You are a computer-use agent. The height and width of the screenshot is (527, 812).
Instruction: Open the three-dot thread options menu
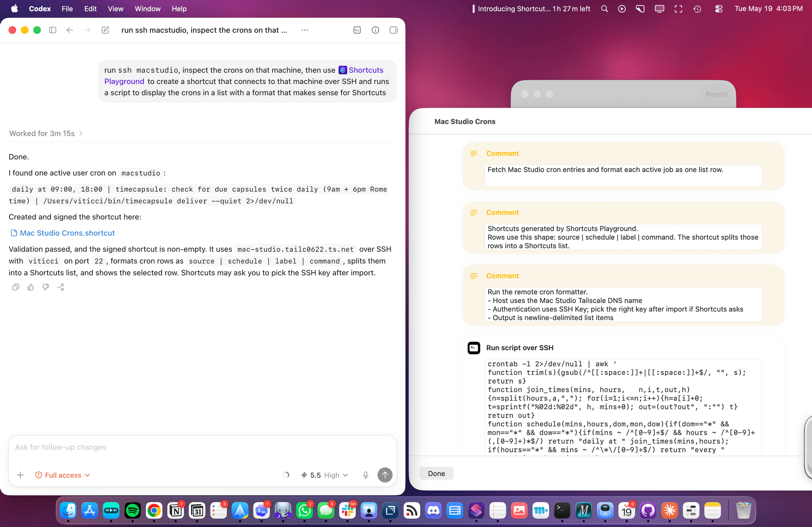[x=304, y=30]
